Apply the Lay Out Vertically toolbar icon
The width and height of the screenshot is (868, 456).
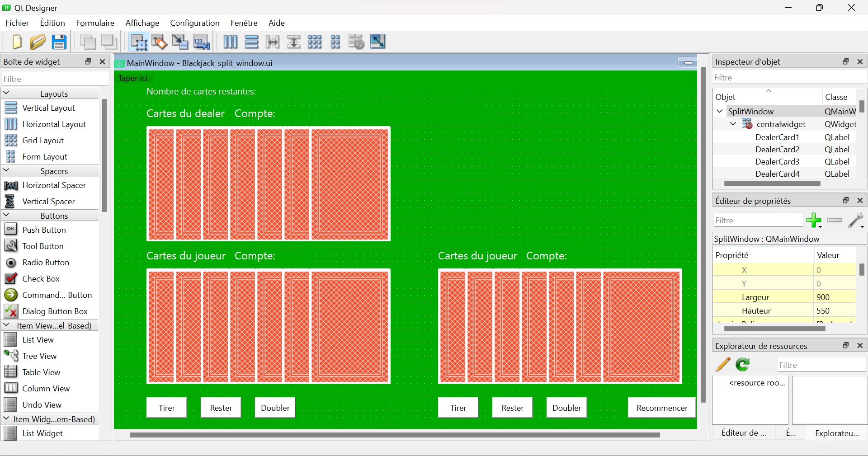[252, 42]
